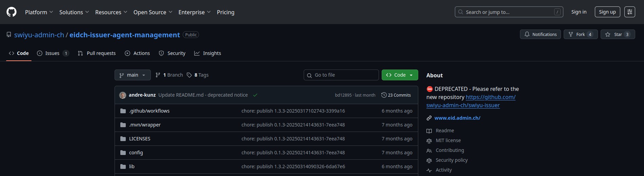Open the appearance settings icon next to Sign up

630,12
